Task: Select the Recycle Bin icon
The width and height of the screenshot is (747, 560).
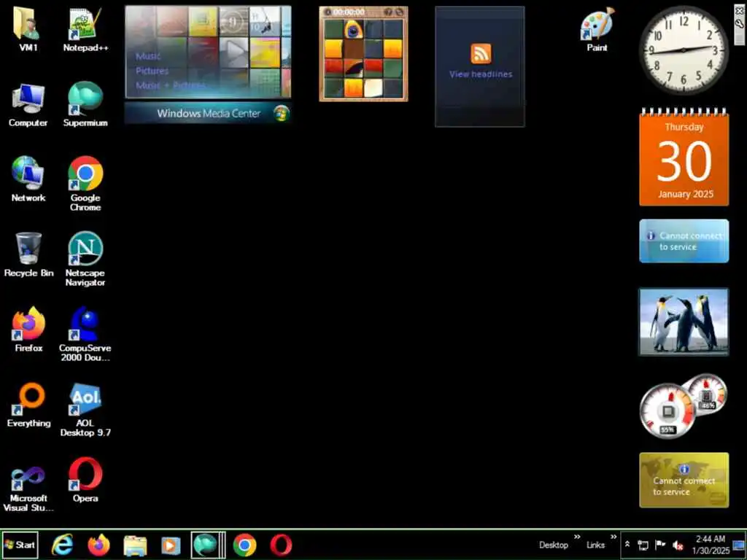Action: pyautogui.click(x=28, y=254)
